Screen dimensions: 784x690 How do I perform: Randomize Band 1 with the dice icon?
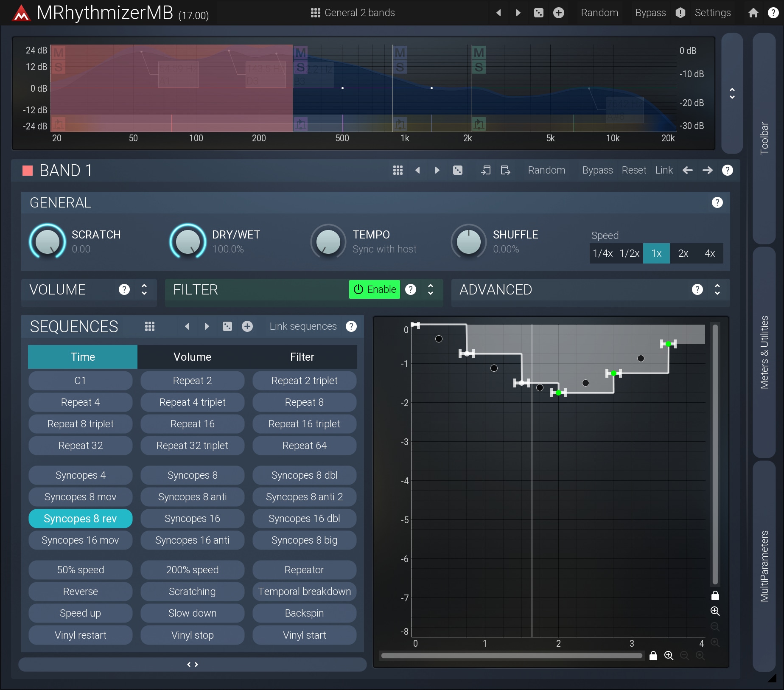457,170
